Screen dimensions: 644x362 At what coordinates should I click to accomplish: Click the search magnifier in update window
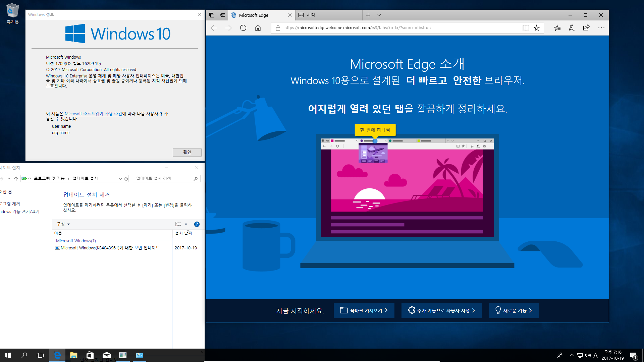196,179
